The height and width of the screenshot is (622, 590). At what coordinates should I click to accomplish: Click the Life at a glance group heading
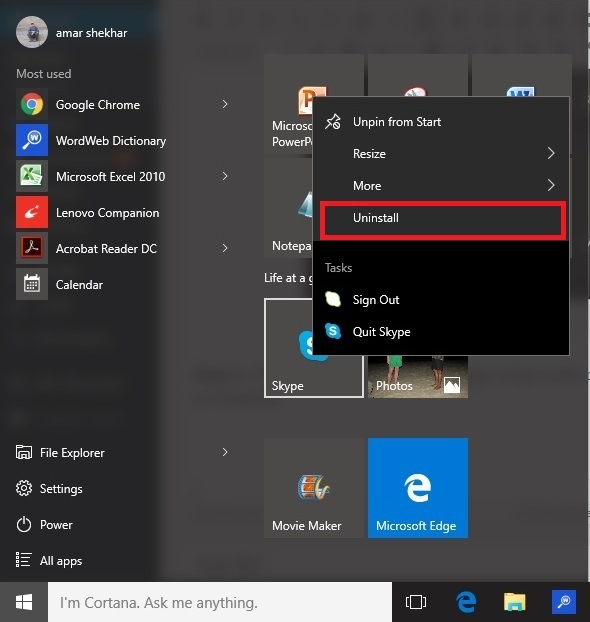pyautogui.click(x=288, y=278)
